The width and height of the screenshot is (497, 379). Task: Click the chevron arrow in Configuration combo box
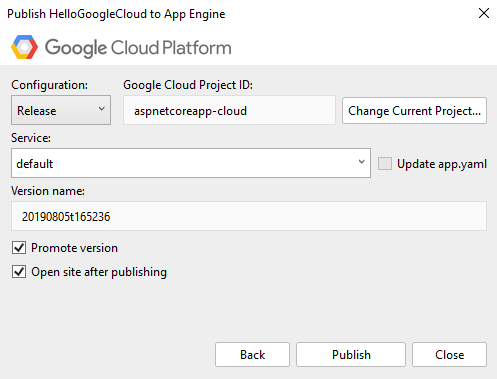tap(102, 109)
